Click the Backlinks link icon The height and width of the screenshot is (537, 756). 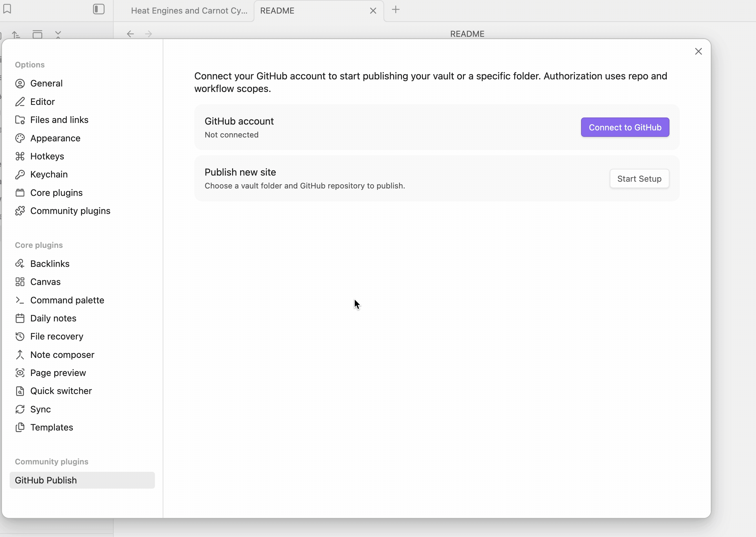(x=20, y=264)
